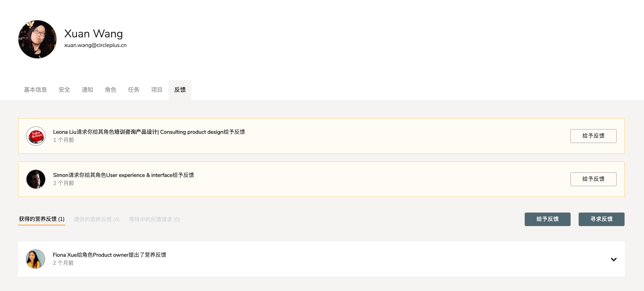This screenshot has height=291, width=644.
Task: Click the 给予反馈 button for Leona Liu
Action: (594, 136)
